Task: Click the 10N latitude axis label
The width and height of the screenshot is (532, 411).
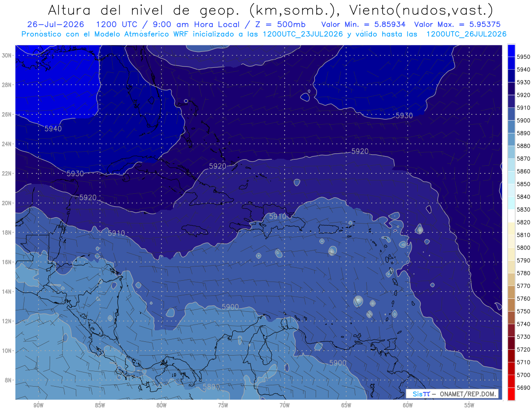Action: click(7, 351)
